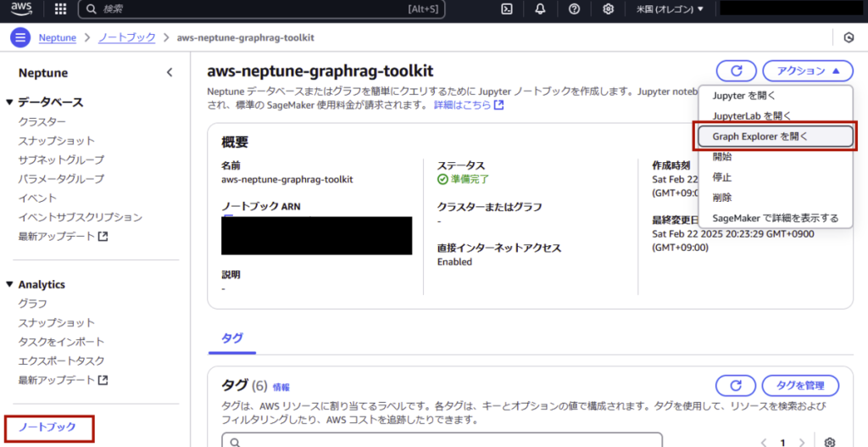Viewport: 868px width, 447px height.
Task: Open the notifications bell icon
Action: pyautogui.click(x=541, y=9)
